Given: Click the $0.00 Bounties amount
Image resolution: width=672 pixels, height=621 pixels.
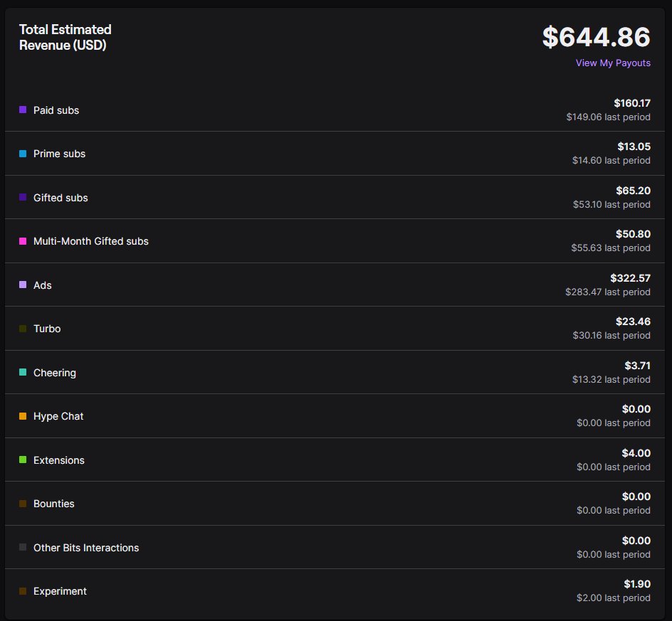Looking at the screenshot, I should point(636,497).
